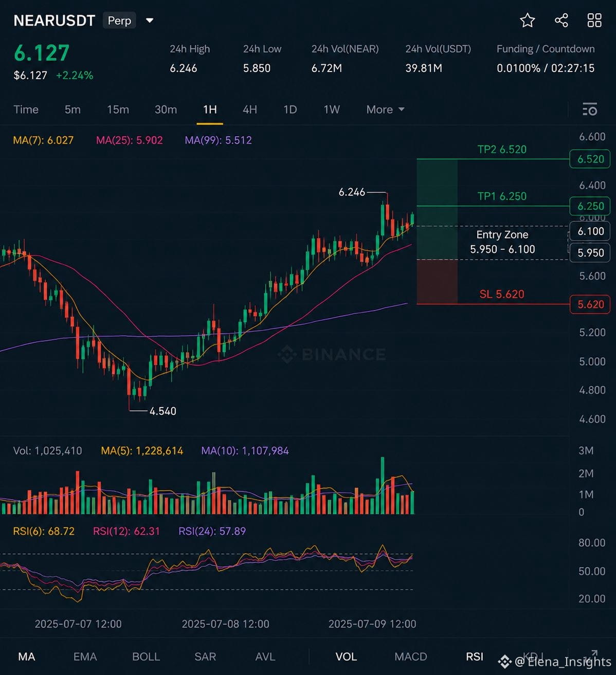Expand the More timeframes dropdown
616x675 pixels.
point(385,110)
